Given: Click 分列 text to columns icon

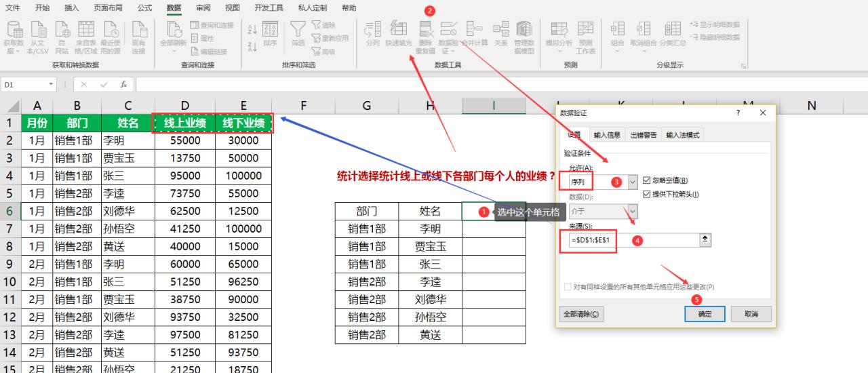Looking at the screenshot, I should [x=373, y=33].
